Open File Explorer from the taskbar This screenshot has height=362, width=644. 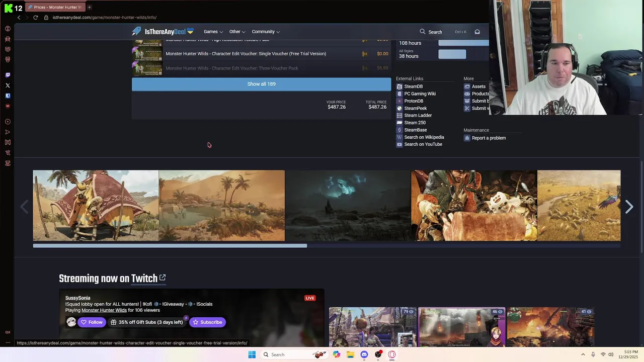[x=350, y=354]
